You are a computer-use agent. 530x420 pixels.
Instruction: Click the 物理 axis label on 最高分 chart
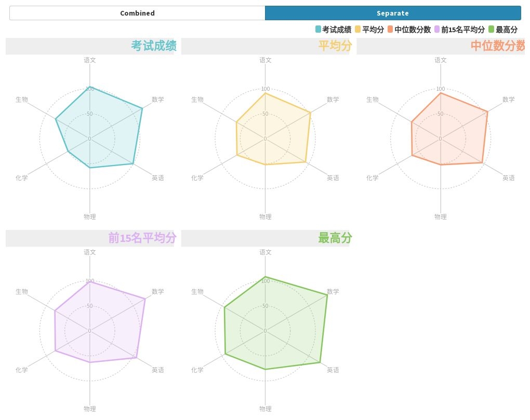(266, 409)
